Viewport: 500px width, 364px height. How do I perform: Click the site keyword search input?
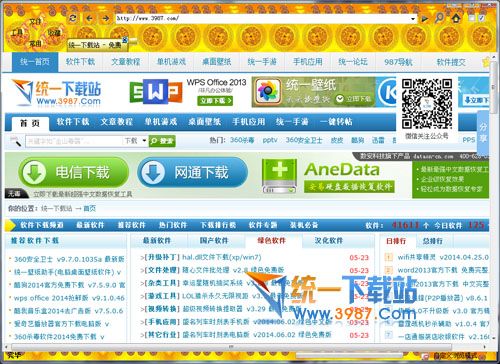pyautogui.click(x=74, y=141)
